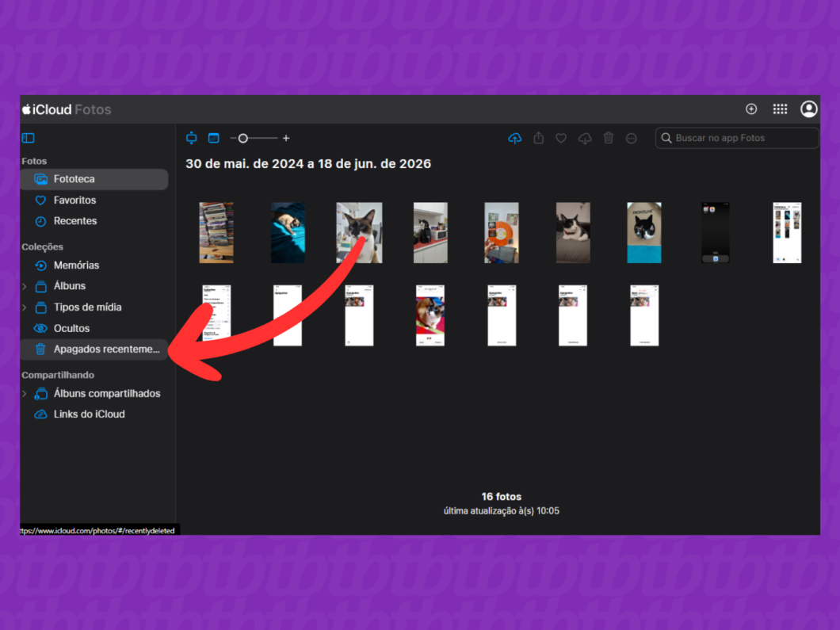Screen dimensions: 840x630
Task: Click the calendar grid view icon
Action: (214, 138)
